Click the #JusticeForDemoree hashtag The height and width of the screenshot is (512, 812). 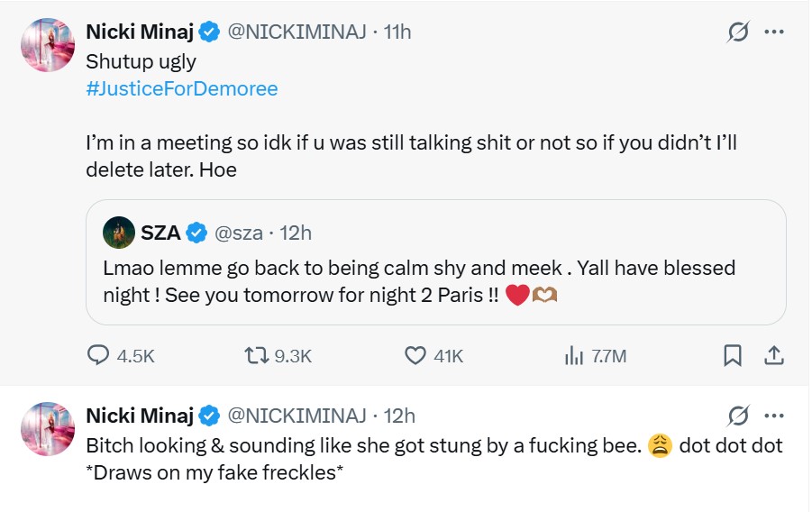[182, 88]
